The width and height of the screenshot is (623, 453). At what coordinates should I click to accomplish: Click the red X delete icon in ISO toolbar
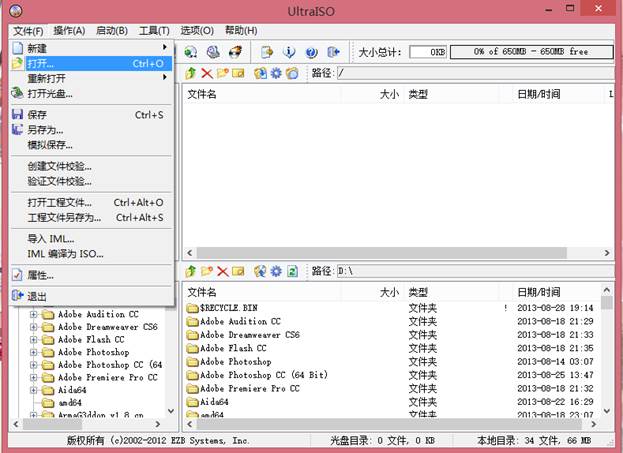point(207,73)
